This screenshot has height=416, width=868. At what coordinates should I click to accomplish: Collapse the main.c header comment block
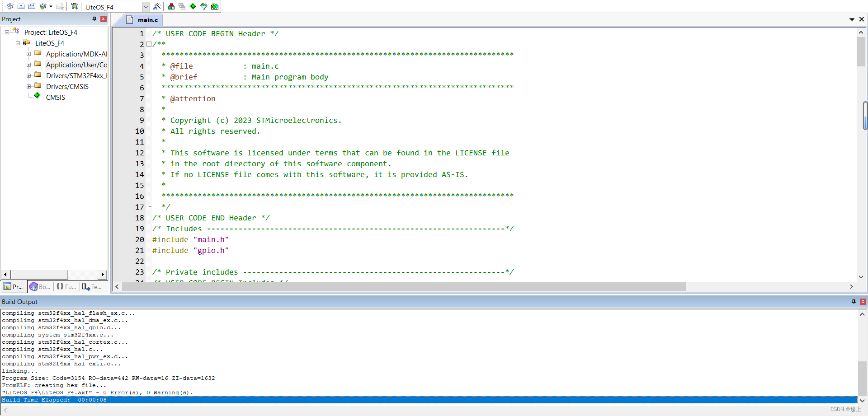coord(149,44)
